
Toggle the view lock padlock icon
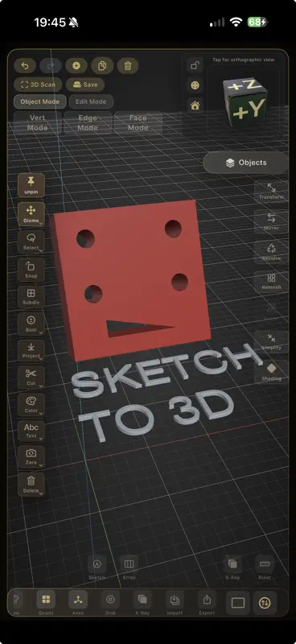pos(195,65)
